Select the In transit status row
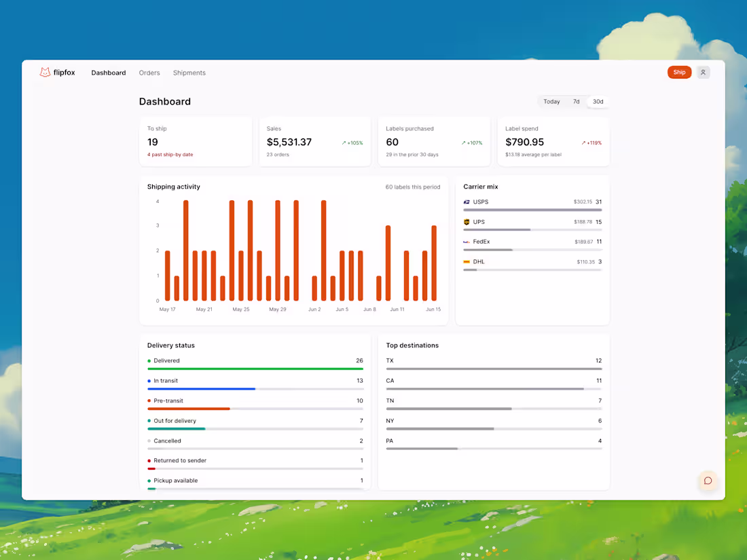747x560 pixels. [x=255, y=384]
